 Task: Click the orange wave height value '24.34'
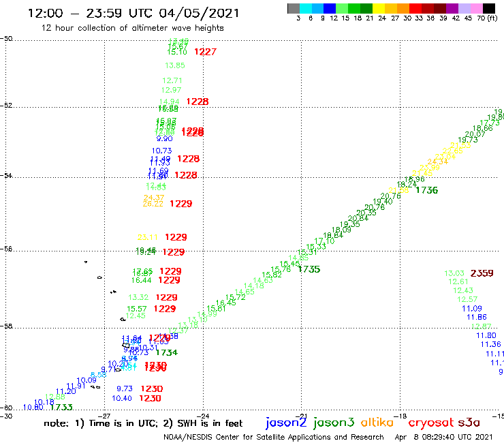[x=438, y=162]
